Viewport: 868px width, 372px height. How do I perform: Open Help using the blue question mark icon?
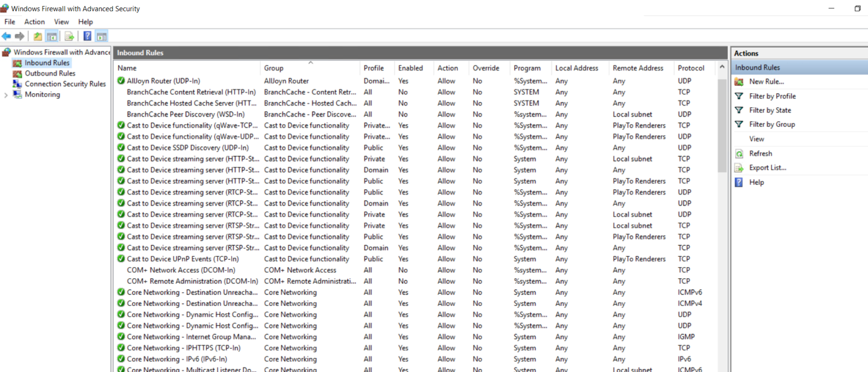coord(86,36)
